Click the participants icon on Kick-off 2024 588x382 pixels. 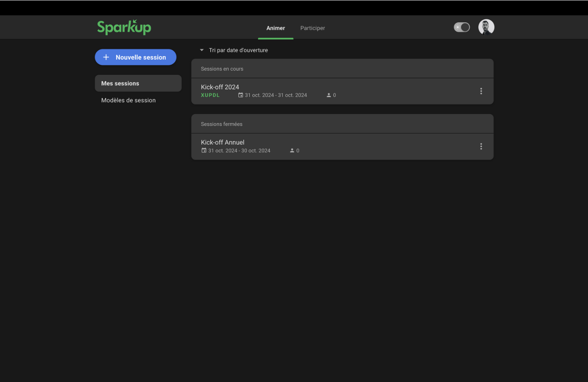(329, 95)
